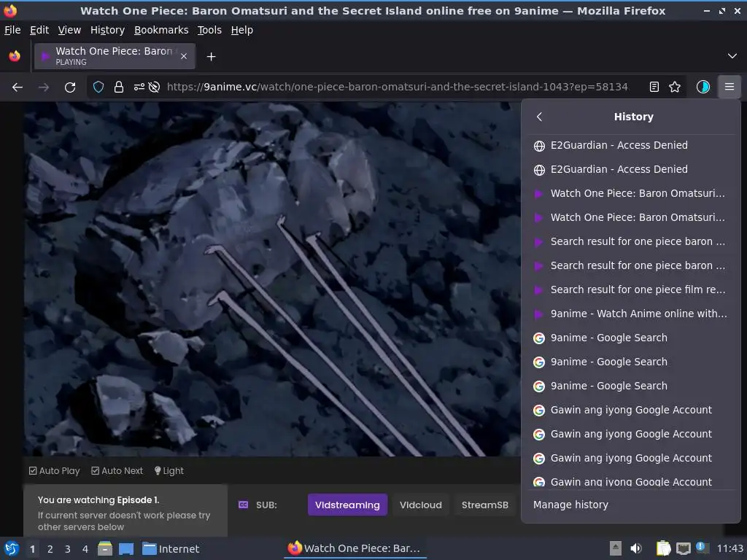Toggle the Light mode bulb option
Screen dimensions: 747x560
tap(169, 471)
